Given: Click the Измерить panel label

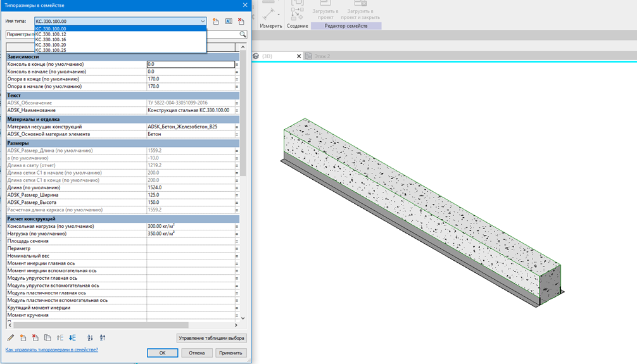Looking at the screenshot, I should click(270, 25).
